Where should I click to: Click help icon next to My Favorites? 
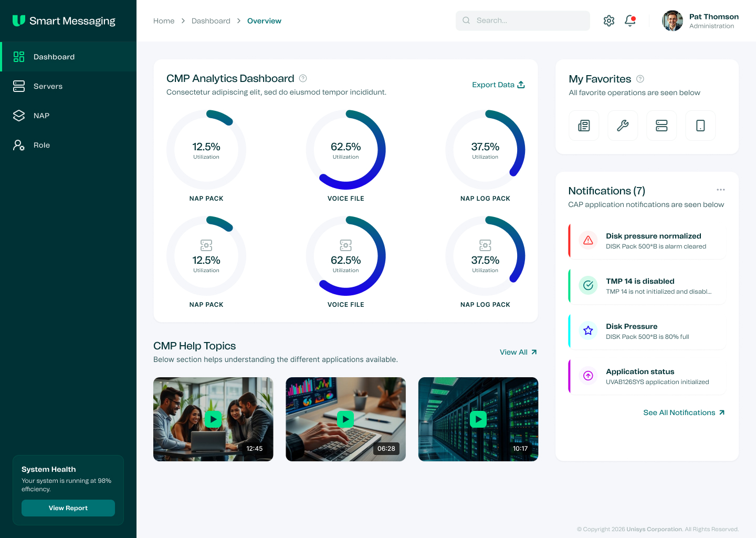pos(640,79)
